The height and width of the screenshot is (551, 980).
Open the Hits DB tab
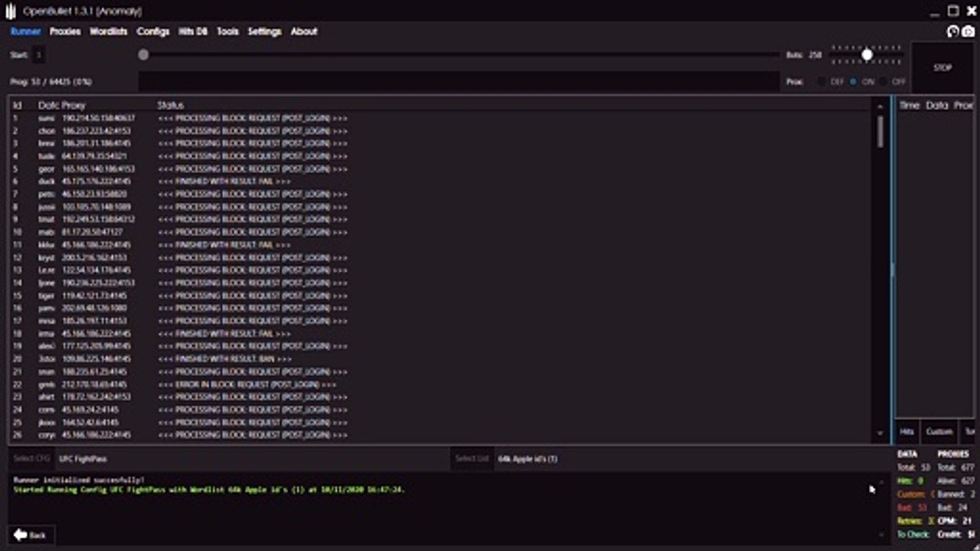tap(193, 31)
